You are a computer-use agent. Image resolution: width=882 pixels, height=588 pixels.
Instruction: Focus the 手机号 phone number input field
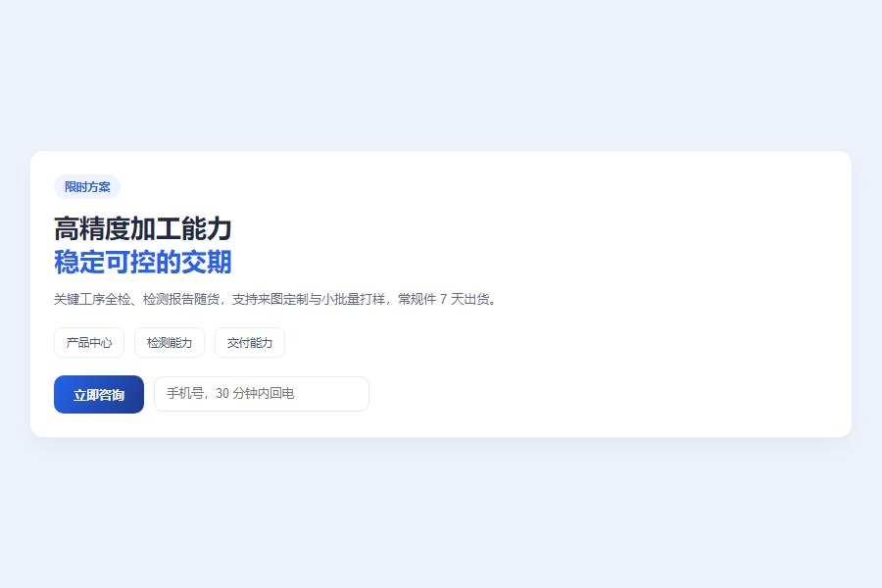[262, 394]
